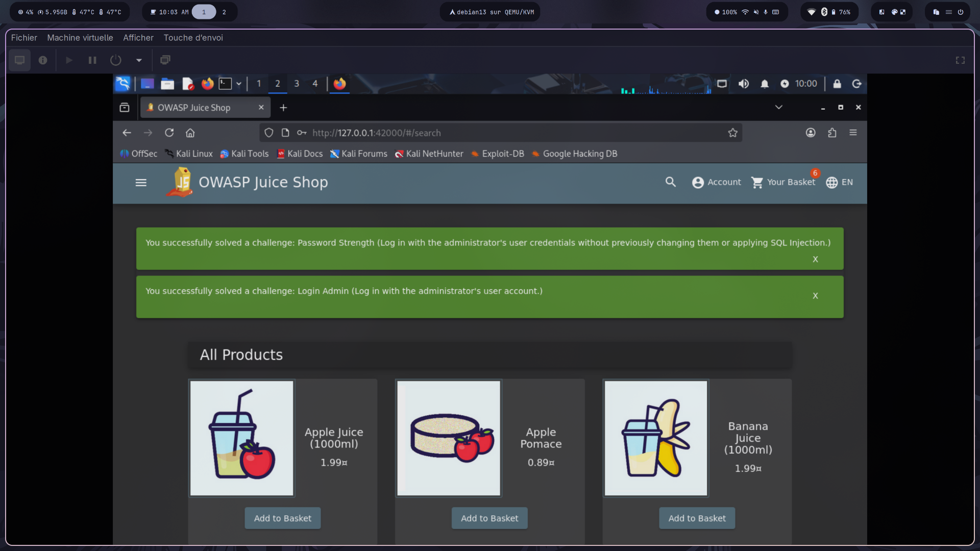This screenshot has height=551, width=980.
Task: Focus the Firefox address bar URL
Action: click(x=376, y=133)
